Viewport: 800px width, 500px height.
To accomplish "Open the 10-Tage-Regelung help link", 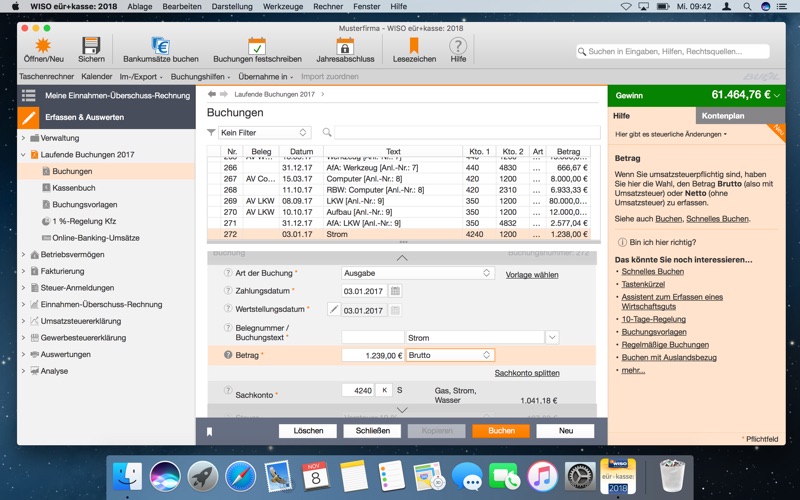I will click(x=654, y=319).
